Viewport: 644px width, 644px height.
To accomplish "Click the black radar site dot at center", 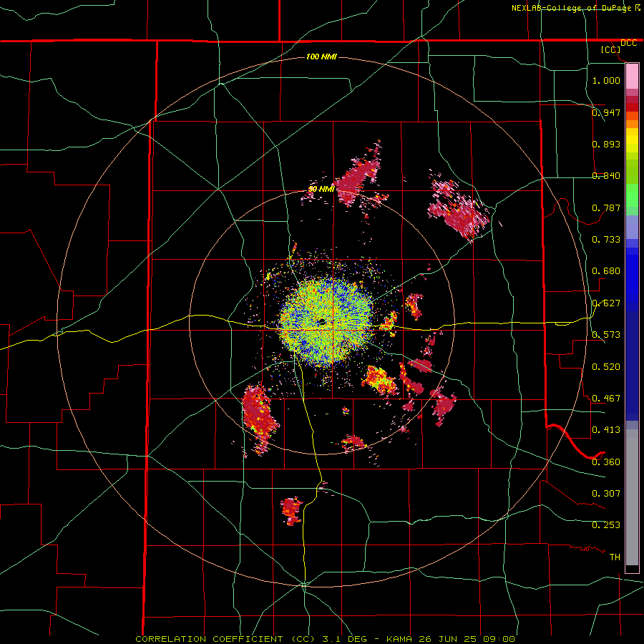I will click(321, 321).
